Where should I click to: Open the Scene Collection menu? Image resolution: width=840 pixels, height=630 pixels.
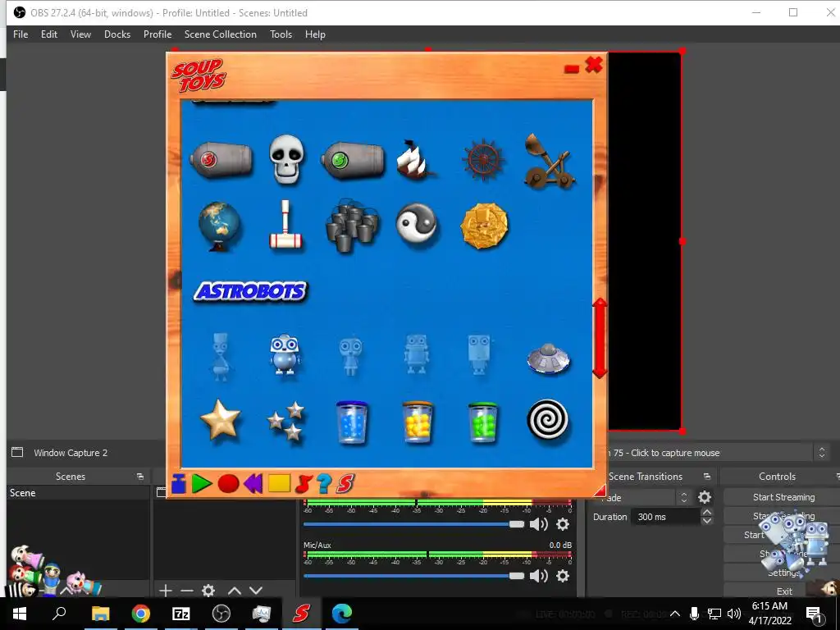(220, 34)
